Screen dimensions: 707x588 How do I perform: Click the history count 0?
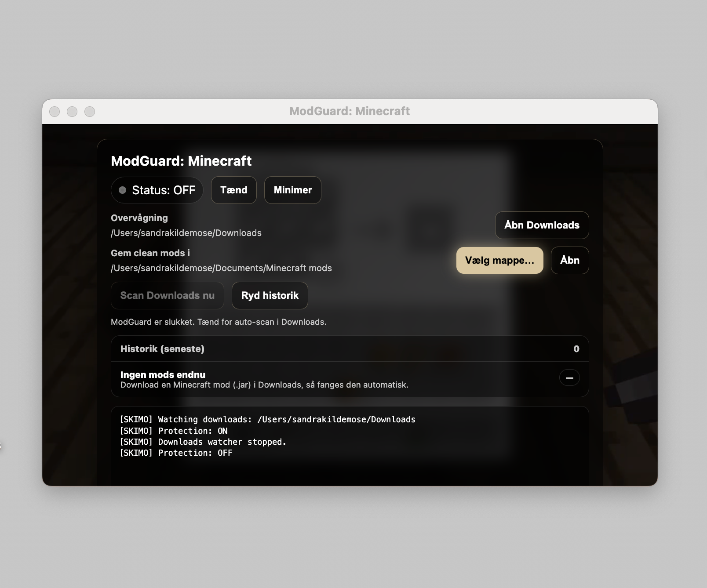pyautogui.click(x=576, y=349)
